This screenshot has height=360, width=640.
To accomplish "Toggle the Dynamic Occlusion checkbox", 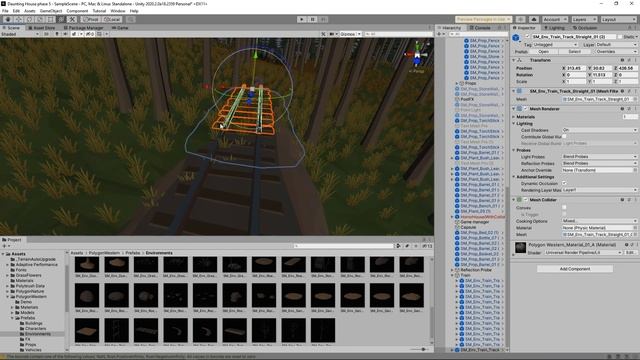I will [x=564, y=183].
